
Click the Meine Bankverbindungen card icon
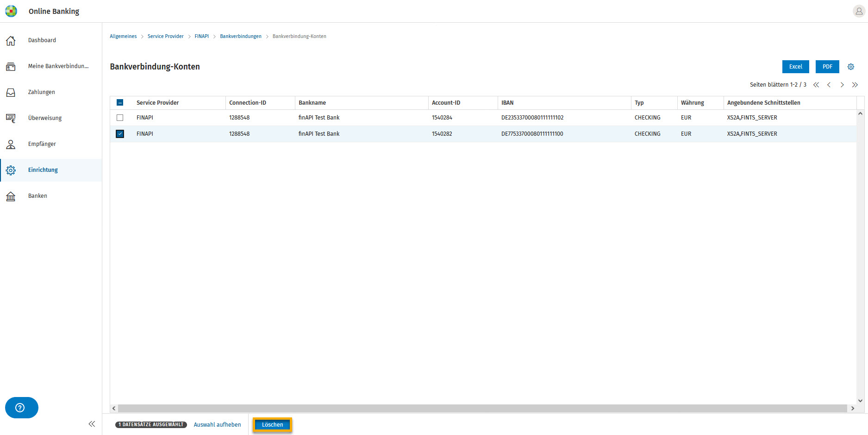pyautogui.click(x=11, y=67)
